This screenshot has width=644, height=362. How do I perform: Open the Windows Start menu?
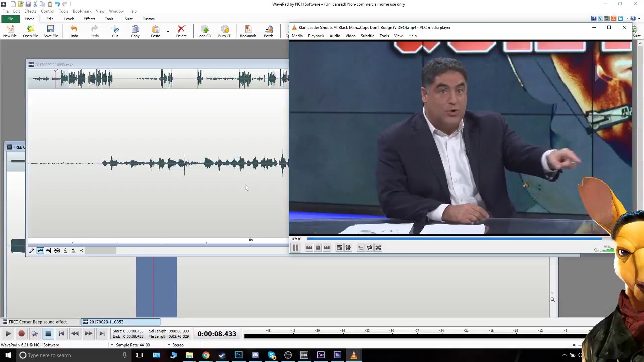pos(8,355)
